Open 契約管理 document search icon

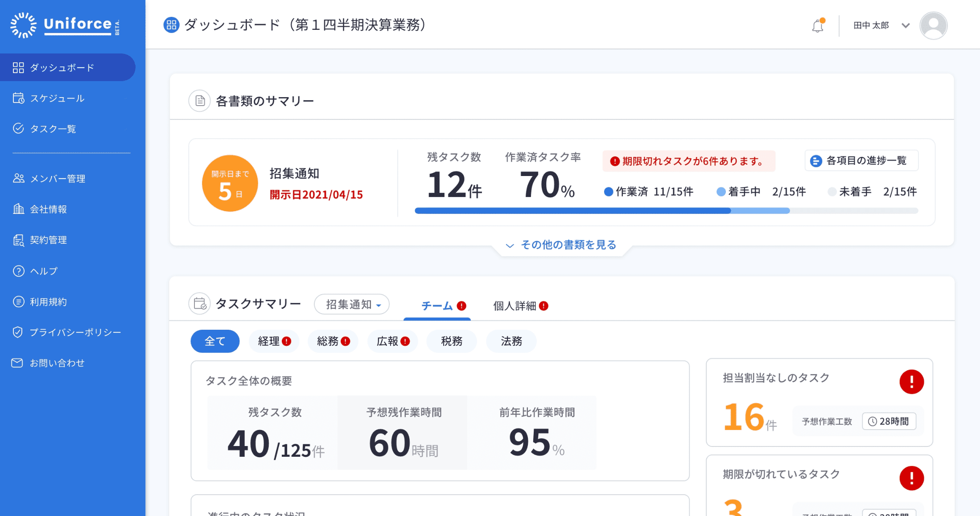coord(18,240)
